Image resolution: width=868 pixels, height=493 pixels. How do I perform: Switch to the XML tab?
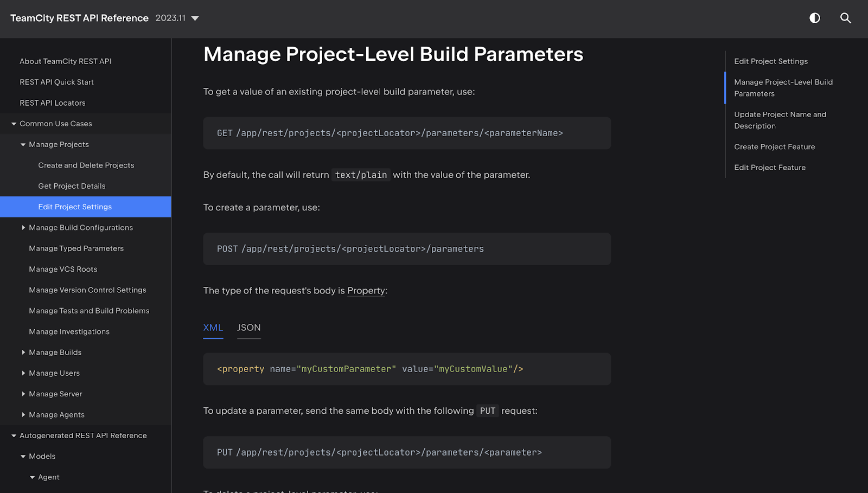[213, 328]
